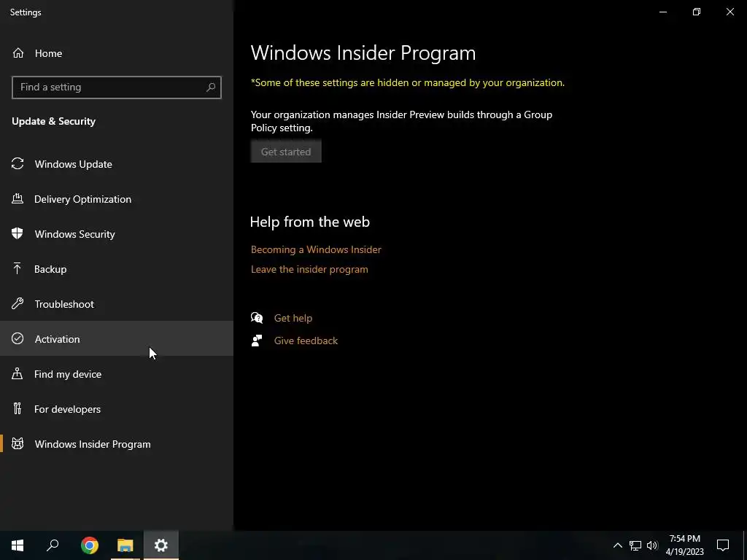Click the Windows Update refresh arrows icon
Viewport: 747px width, 560px height.
(18, 164)
